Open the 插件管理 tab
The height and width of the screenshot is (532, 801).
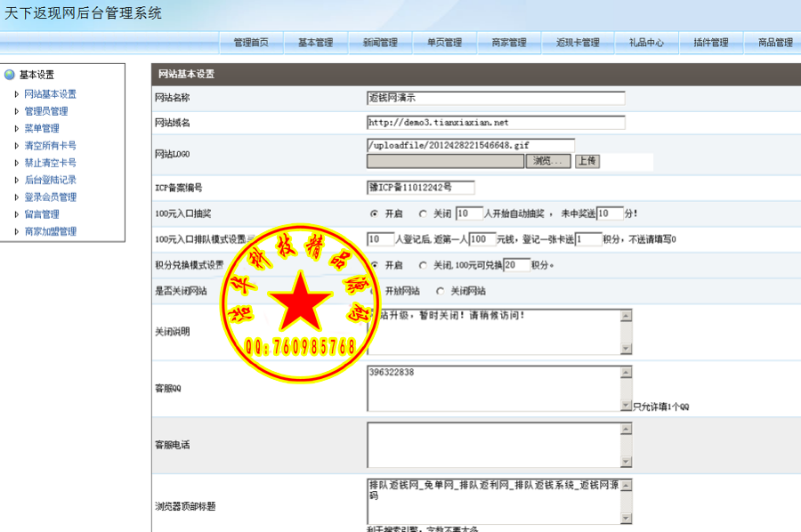point(709,42)
